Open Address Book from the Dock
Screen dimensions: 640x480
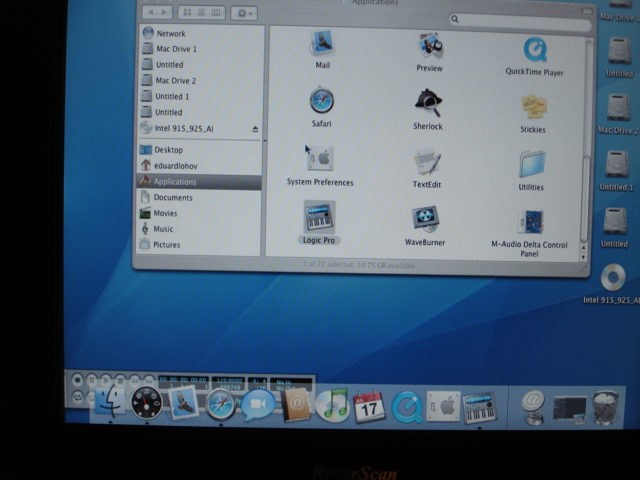tap(296, 405)
